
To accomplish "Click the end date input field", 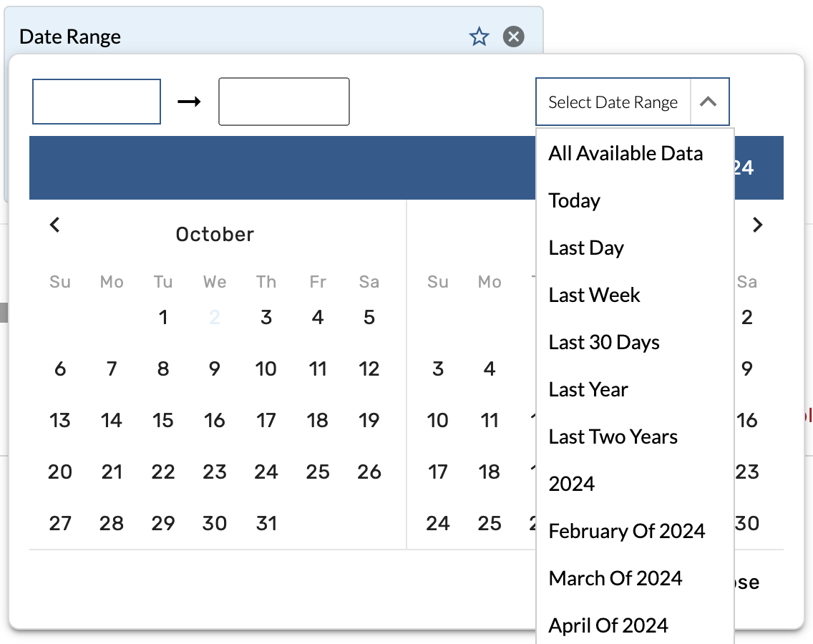I will coord(283,102).
